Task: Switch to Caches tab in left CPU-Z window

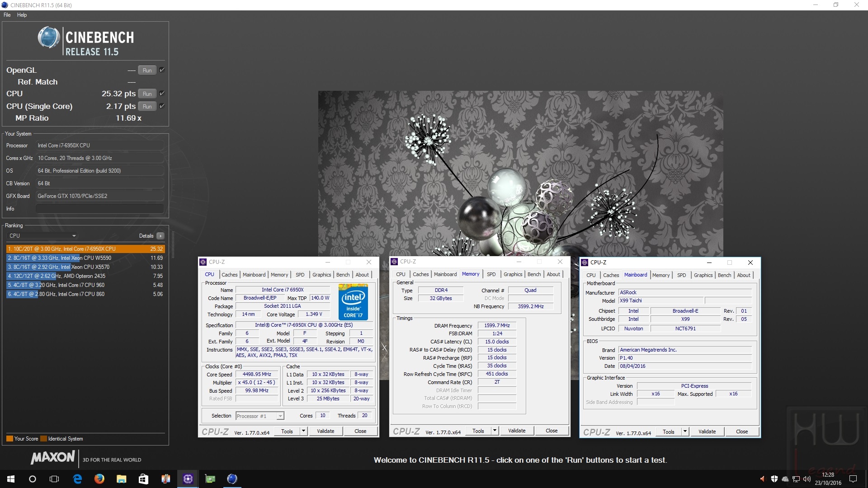Action: (x=229, y=275)
